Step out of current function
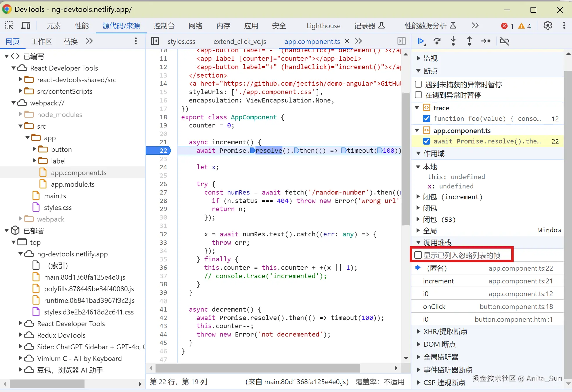572x392 pixels. click(469, 41)
